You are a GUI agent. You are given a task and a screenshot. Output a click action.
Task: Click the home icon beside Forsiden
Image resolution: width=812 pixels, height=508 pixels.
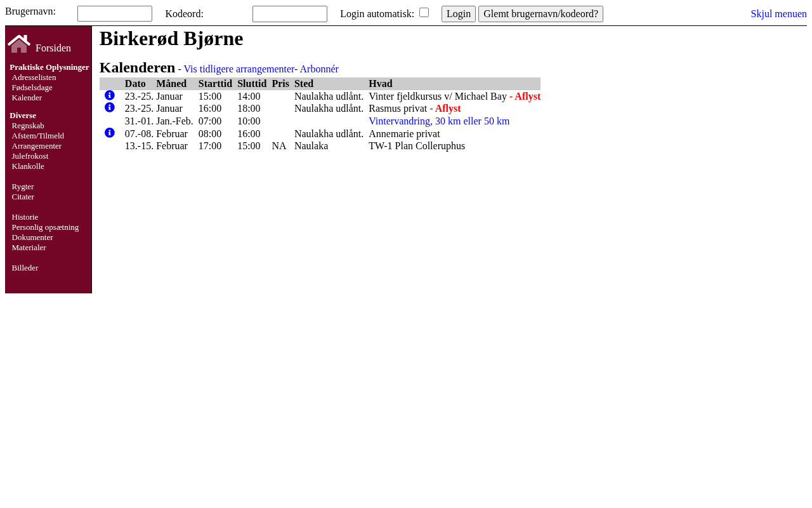19,44
